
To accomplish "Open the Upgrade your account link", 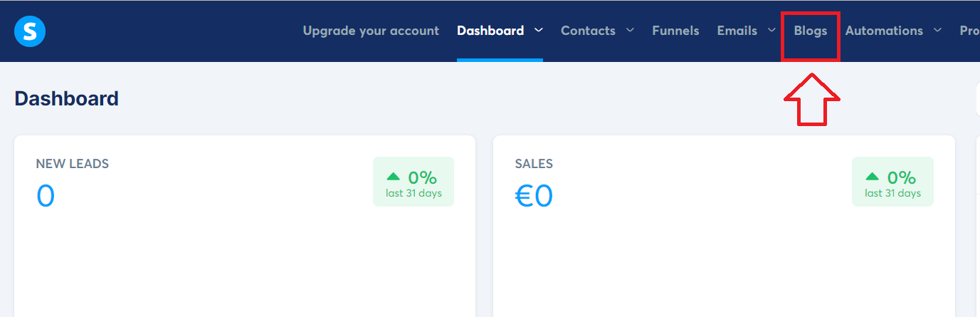I will [x=371, y=31].
